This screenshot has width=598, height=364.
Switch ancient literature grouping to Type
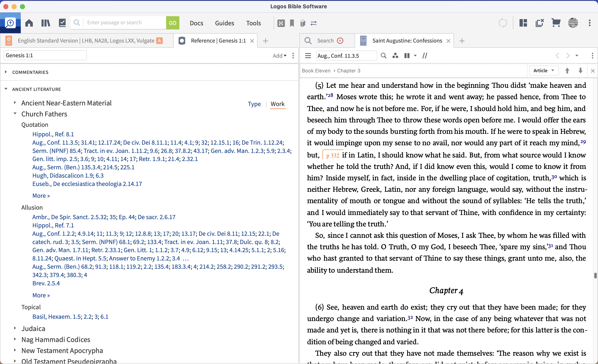point(254,104)
